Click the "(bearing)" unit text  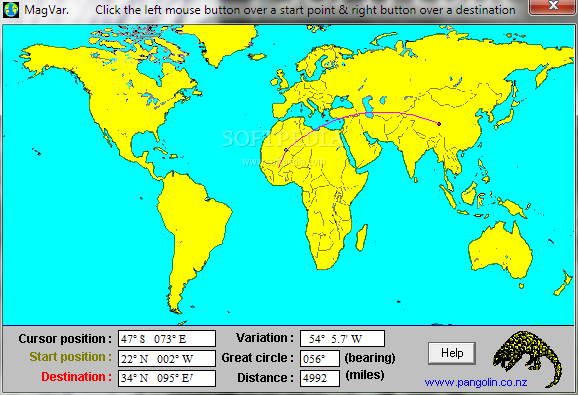point(370,358)
